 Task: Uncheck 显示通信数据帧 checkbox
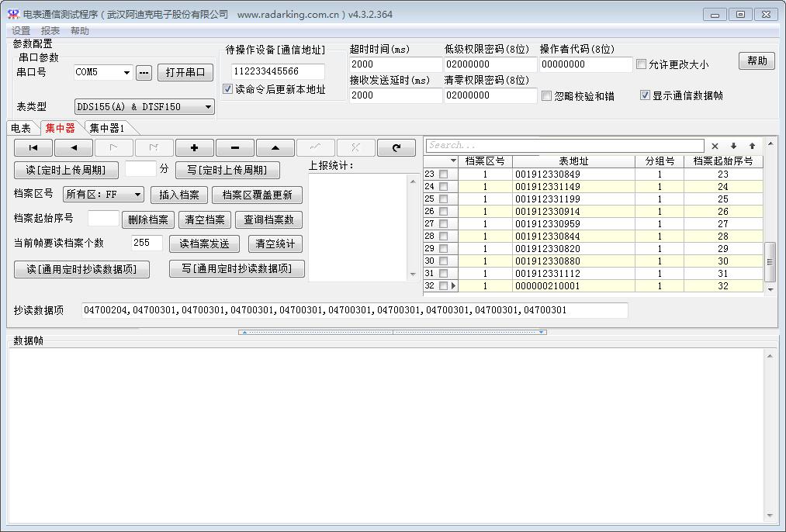click(645, 95)
